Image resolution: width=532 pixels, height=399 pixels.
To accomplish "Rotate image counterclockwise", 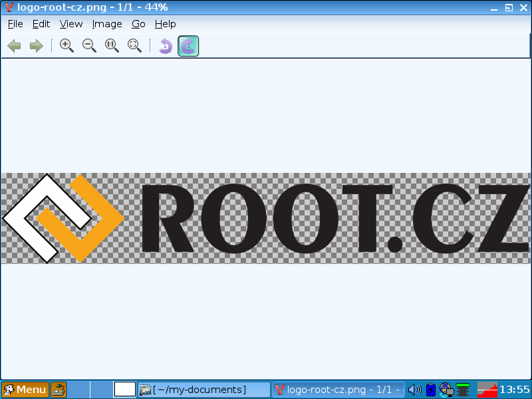I will [166, 46].
